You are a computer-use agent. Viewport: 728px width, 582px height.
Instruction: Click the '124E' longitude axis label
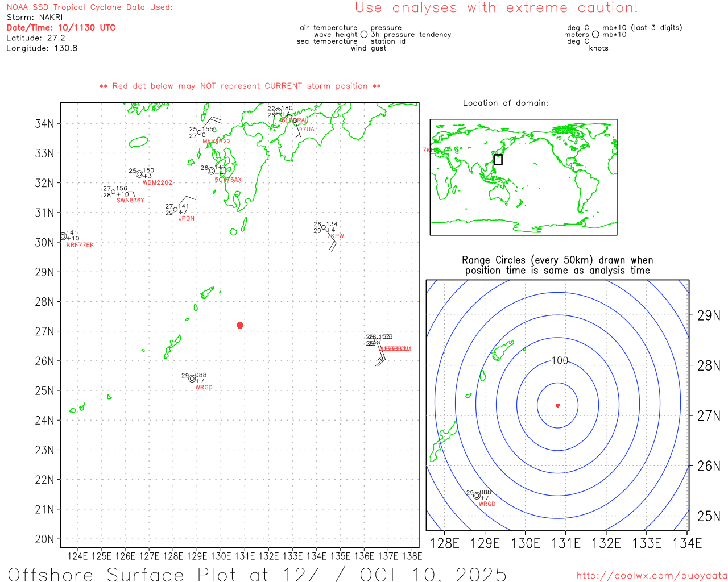77,556
